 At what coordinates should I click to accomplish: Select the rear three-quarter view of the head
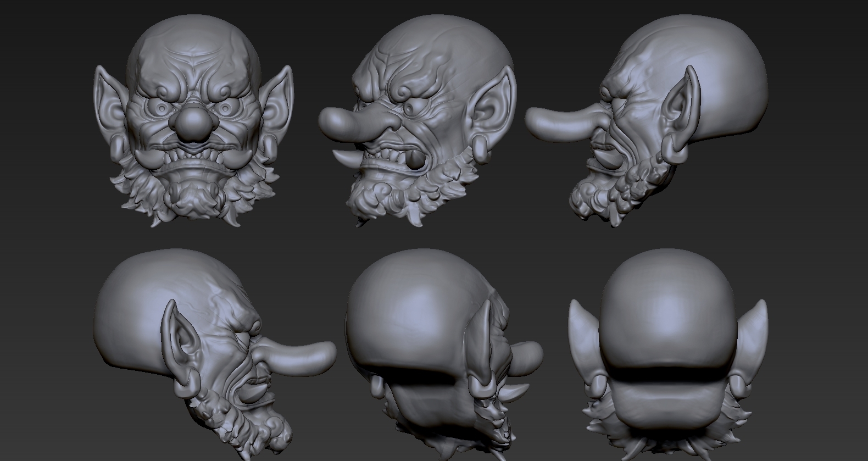click(444, 354)
